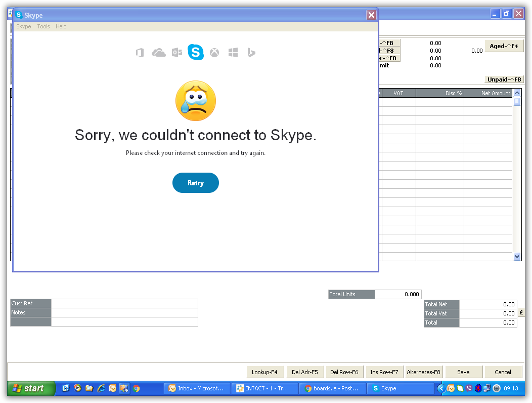Viewport: 532px width, 403px height.
Task: Open the folders icon in quick launch
Action: coord(89,388)
